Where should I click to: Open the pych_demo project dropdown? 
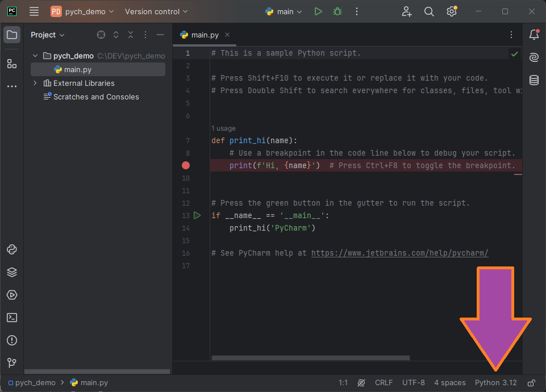(82, 11)
